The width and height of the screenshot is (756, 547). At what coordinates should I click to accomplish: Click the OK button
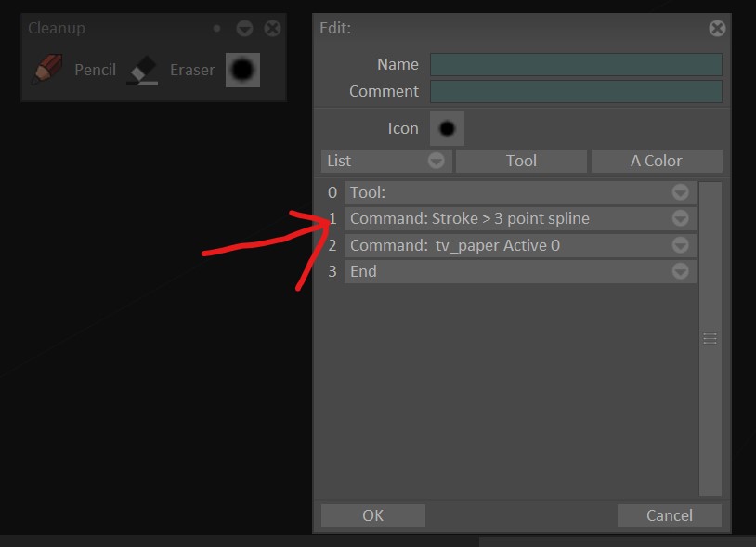click(x=373, y=515)
